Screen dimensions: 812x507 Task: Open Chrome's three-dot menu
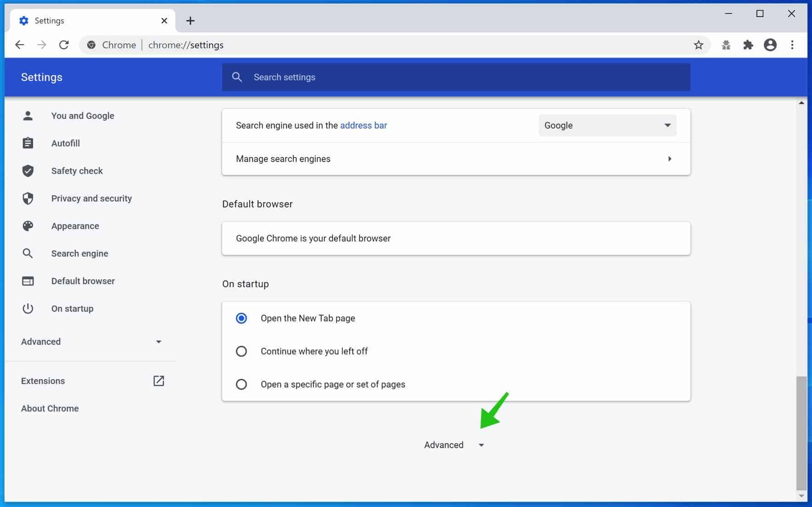(x=792, y=45)
